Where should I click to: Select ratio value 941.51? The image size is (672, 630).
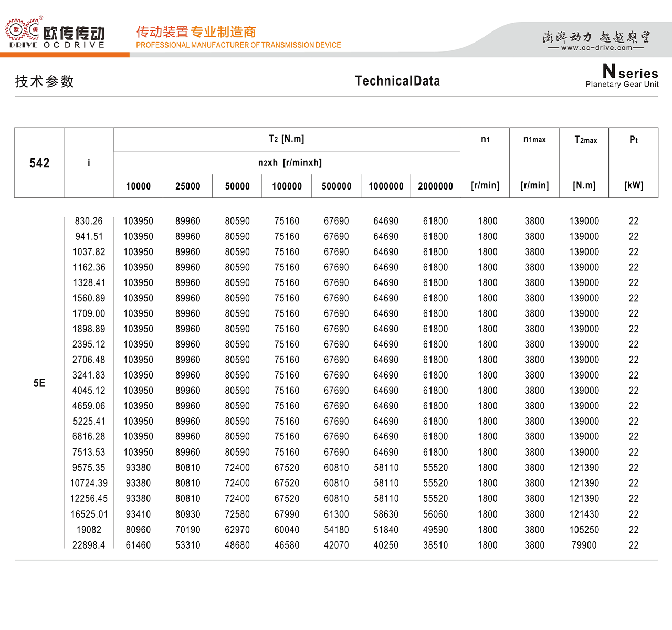click(89, 237)
